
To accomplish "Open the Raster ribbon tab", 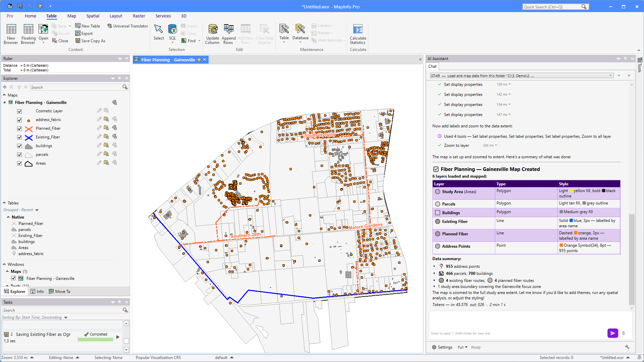I will pyautogui.click(x=139, y=16).
